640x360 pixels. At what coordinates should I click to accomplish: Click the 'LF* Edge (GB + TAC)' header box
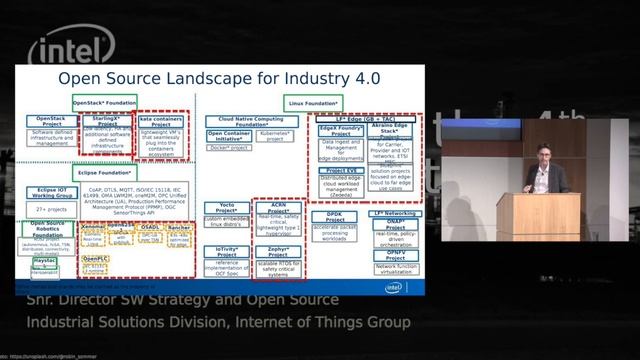[x=366, y=119]
